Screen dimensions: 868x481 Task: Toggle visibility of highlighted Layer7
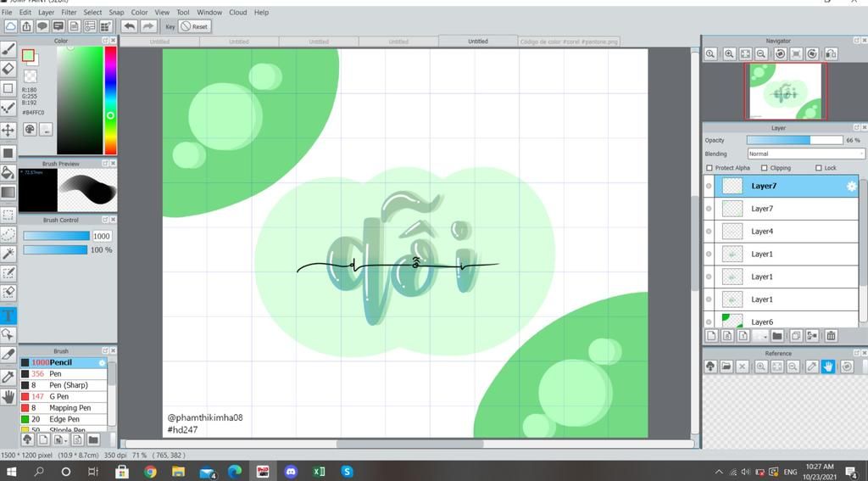click(x=709, y=186)
